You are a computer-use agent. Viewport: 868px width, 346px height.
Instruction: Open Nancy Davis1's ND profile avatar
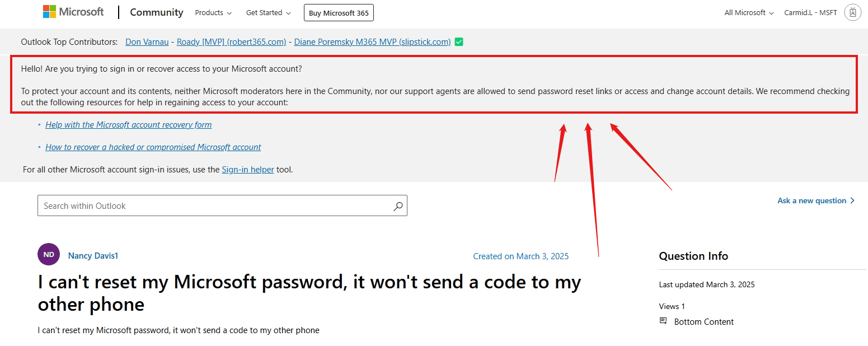tap(49, 254)
